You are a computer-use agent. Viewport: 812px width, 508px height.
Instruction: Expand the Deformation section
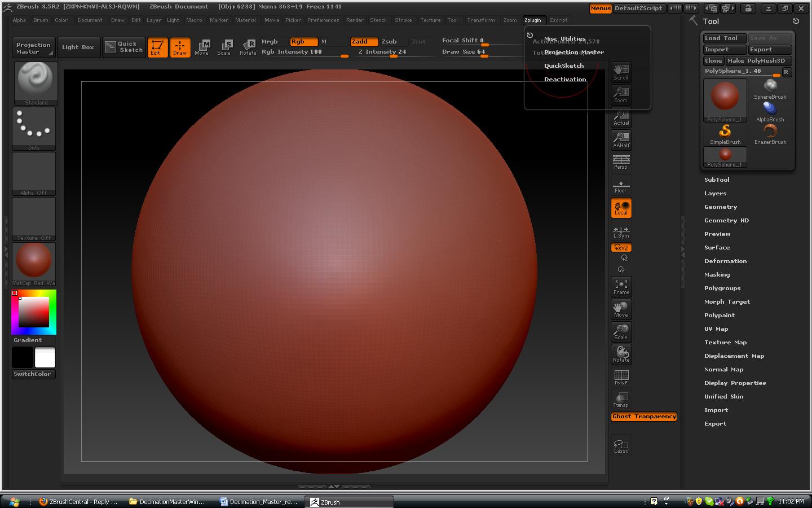tap(725, 261)
